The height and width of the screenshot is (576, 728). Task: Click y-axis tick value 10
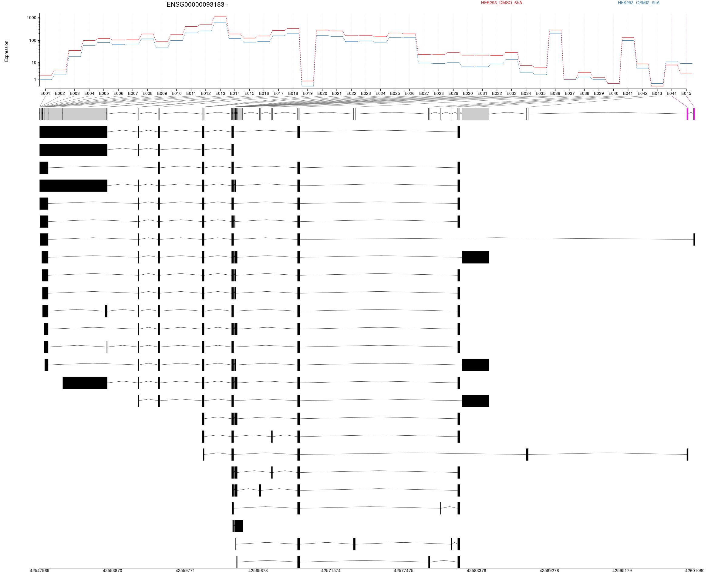coord(34,63)
